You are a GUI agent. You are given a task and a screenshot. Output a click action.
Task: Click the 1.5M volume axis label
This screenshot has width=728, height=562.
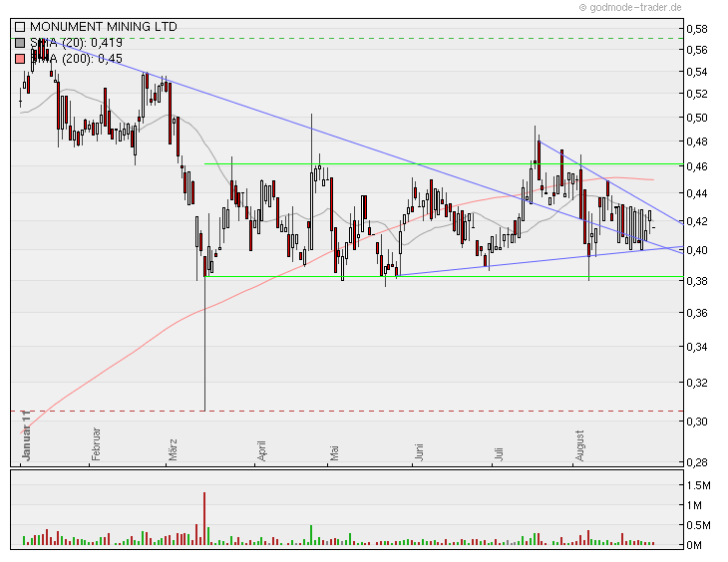tap(698, 485)
